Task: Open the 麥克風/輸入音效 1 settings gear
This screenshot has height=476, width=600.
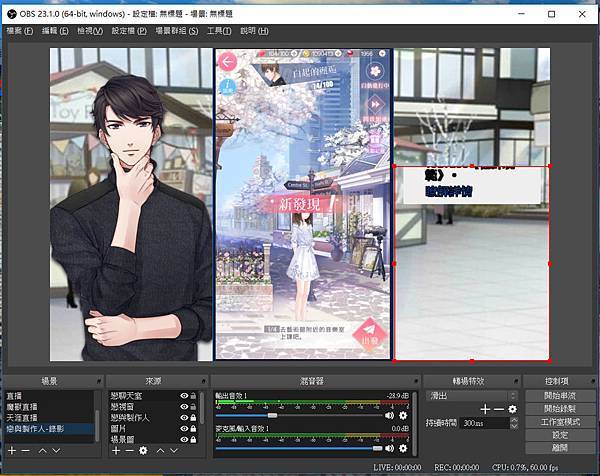Action: [x=403, y=448]
